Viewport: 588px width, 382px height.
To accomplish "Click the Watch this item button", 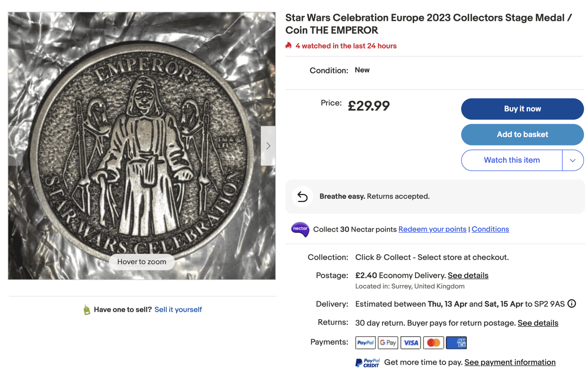I will 512,160.
